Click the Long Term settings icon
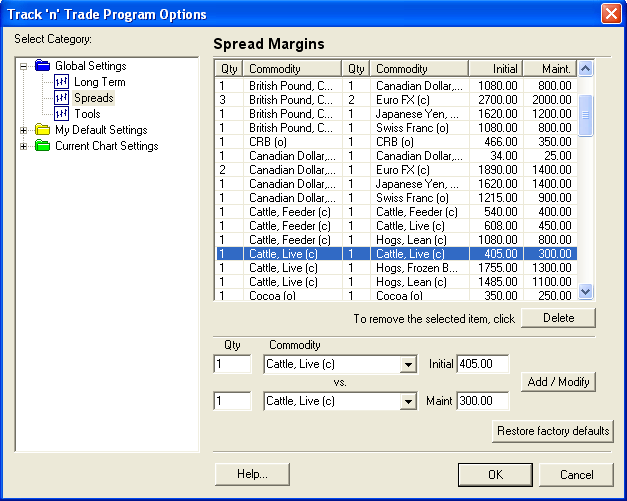The width and height of the screenshot is (627, 501). tap(61, 82)
